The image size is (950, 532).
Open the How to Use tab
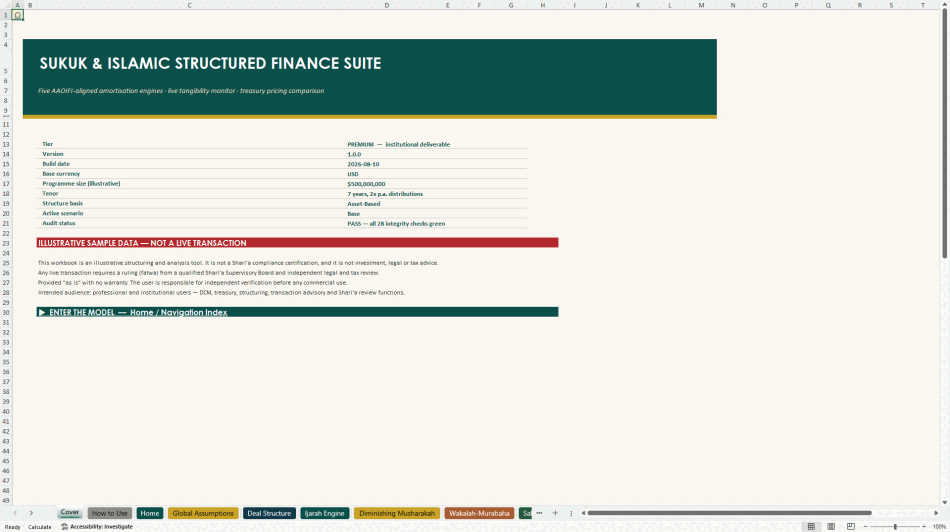click(110, 513)
